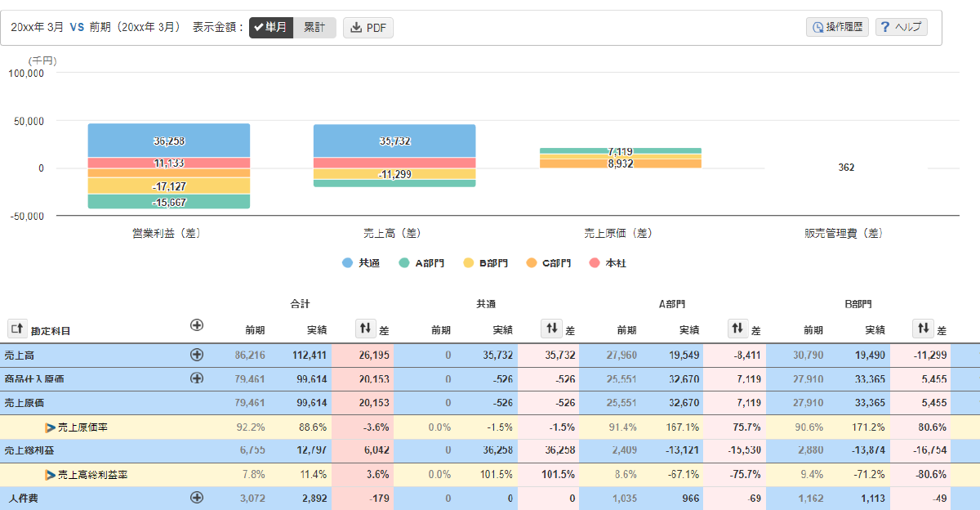
Task: Open 操作履歴 operation history
Action: coord(837,27)
